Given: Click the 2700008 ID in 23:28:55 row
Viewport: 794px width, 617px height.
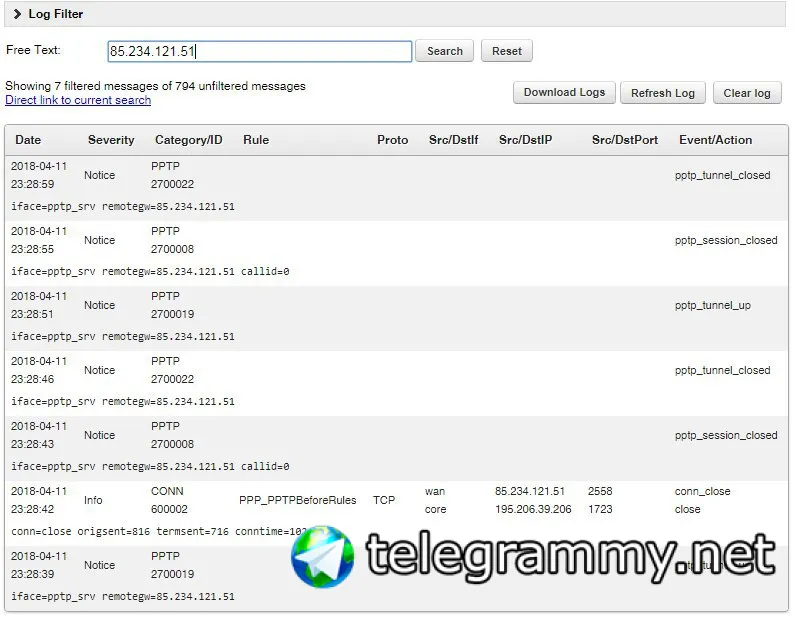Looking at the screenshot, I should pyautogui.click(x=172, y=249).
